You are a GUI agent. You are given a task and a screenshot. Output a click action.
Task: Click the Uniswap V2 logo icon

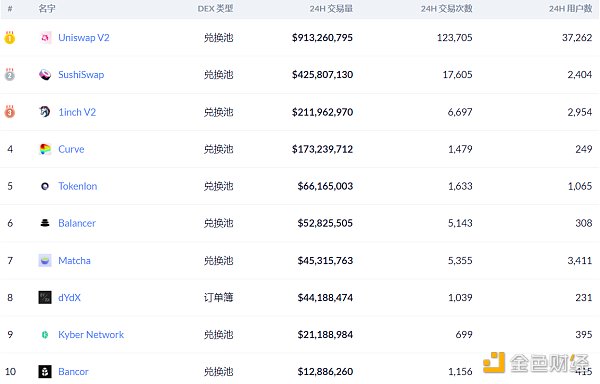tap(45, 37)
